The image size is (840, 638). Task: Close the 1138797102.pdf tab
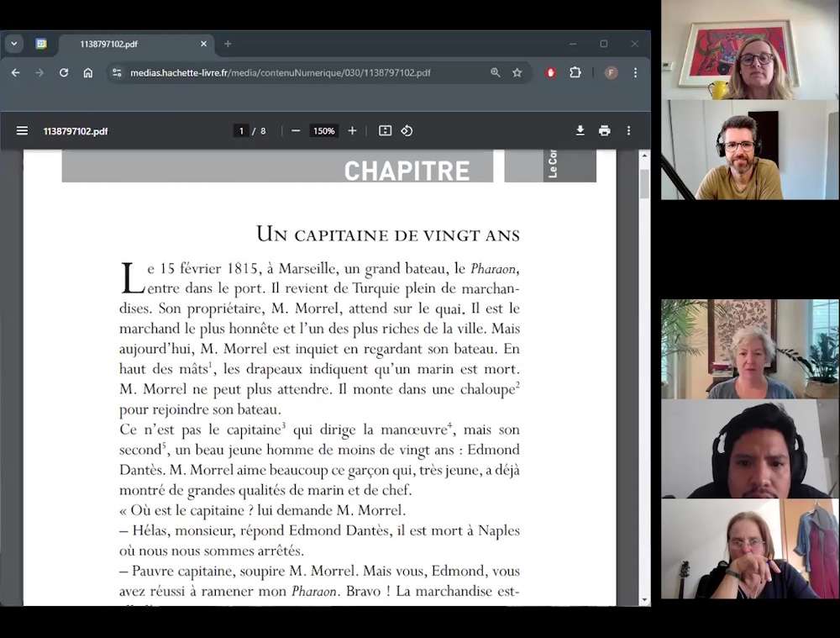203,44
